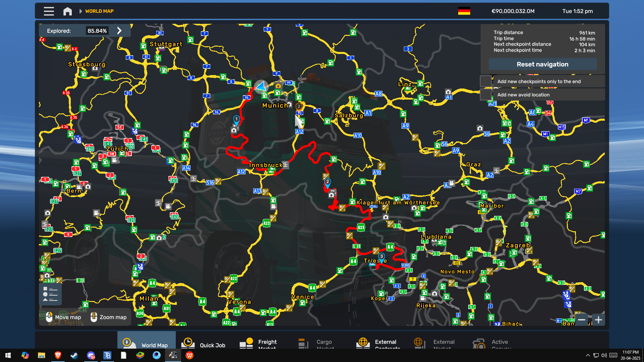Open the Windows Start menu

coord(8,355)
